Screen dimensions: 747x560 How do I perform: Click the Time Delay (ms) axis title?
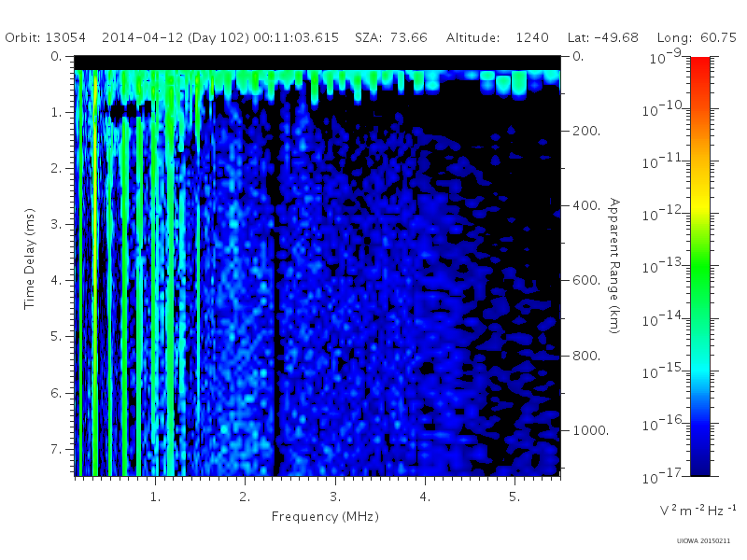coord(30,259)
